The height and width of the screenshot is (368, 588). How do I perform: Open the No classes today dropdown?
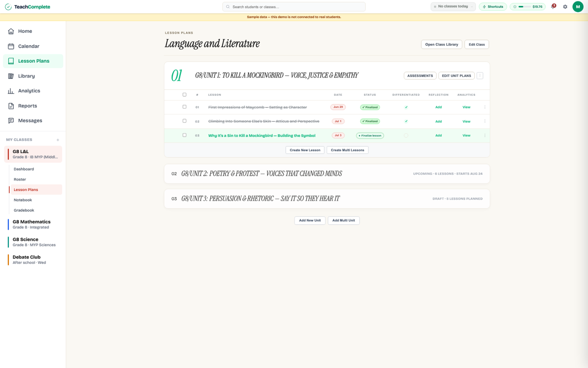click(x=453, y=7)
